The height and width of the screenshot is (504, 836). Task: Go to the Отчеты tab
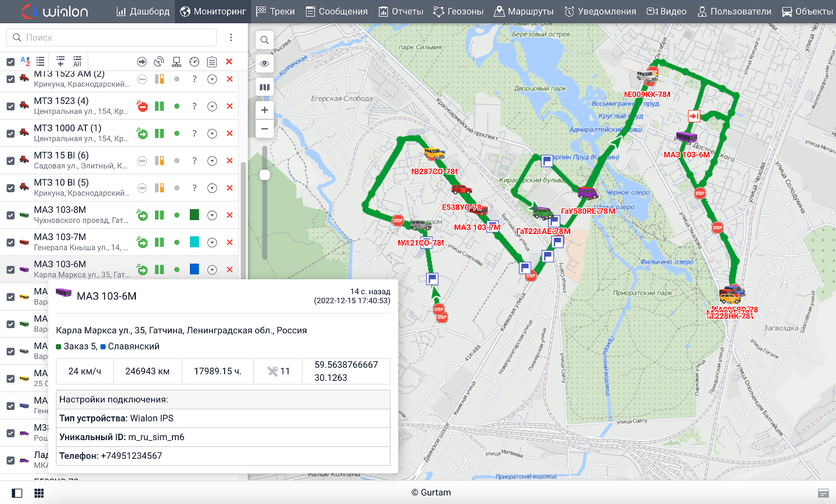coord(401,12)
